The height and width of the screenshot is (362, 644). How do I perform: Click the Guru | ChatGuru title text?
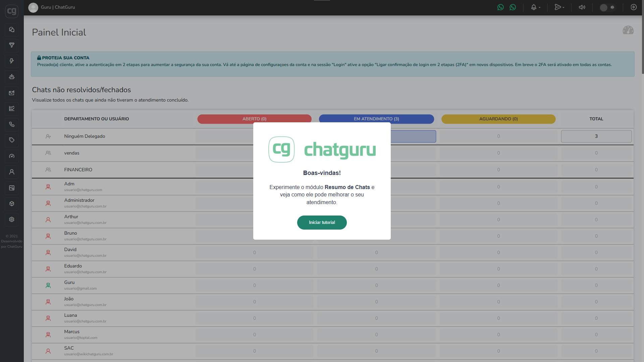(x=58, y=7)
